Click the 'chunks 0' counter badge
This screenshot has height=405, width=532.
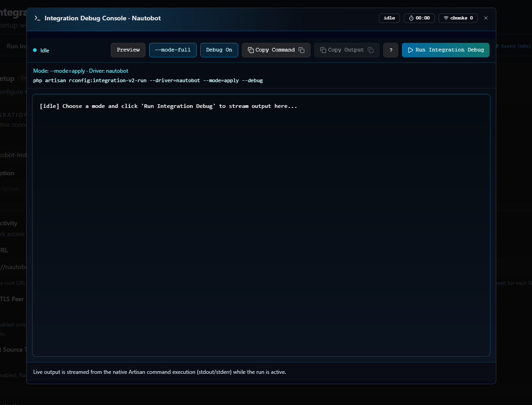(x=458, y=18)
